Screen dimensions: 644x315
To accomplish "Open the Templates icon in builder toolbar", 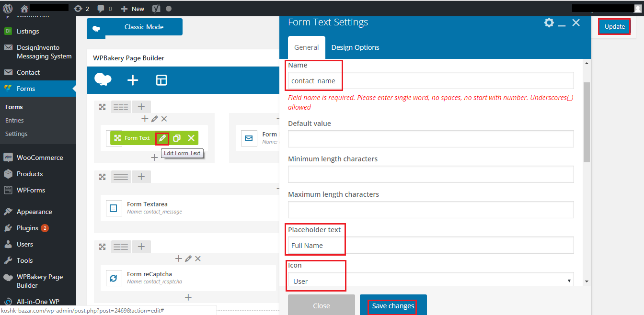I will coord(161,80).
